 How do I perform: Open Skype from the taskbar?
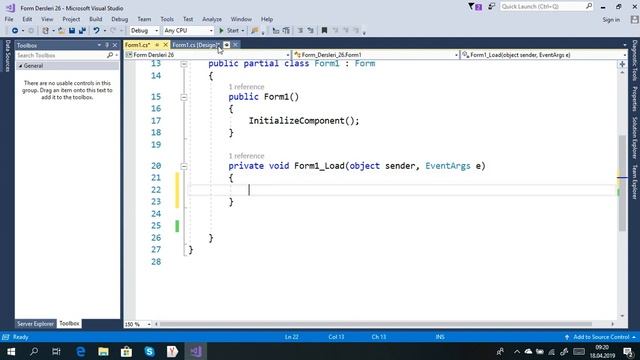click(149, 351)
